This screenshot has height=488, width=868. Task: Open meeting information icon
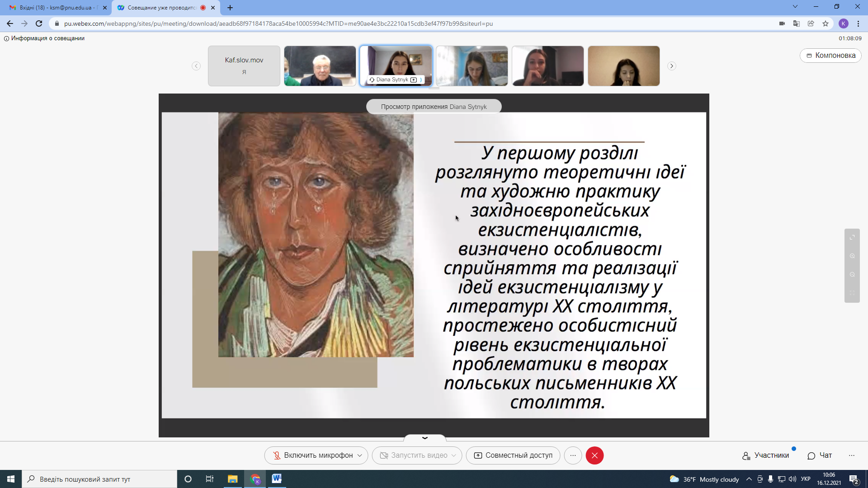click(x=6, y=38)
